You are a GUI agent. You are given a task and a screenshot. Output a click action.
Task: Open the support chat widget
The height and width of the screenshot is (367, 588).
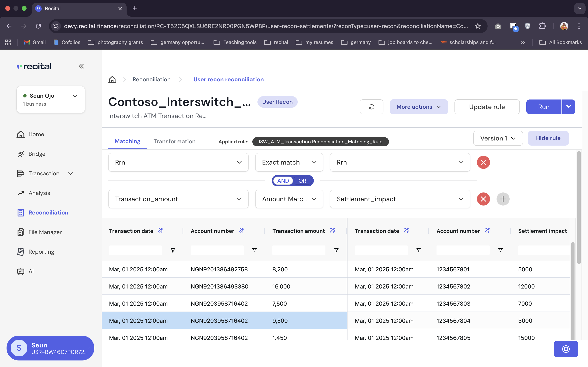[x=566, y=349]
